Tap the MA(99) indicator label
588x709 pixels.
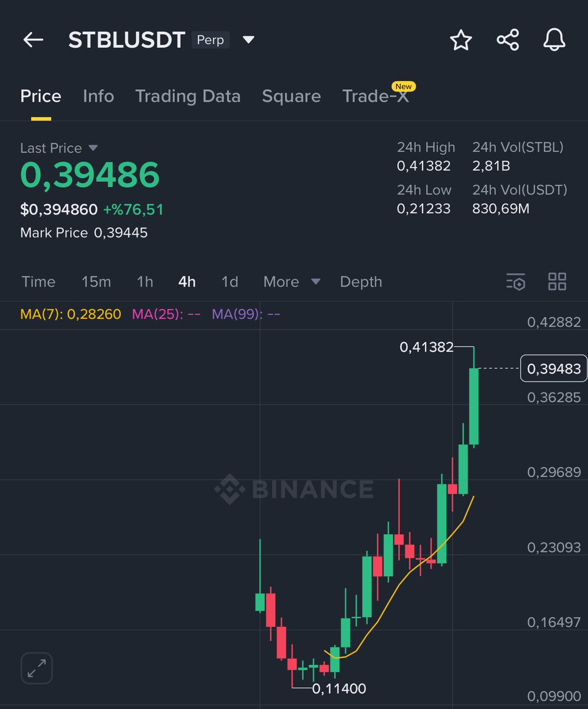[x=246, y=314]
